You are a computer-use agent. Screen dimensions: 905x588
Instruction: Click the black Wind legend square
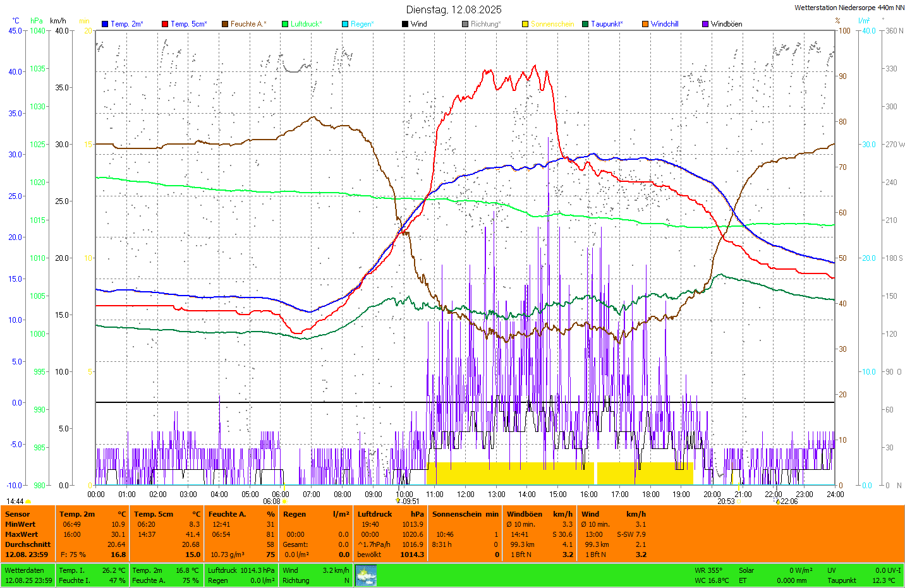pyautogui.click(x=405, y=24)
